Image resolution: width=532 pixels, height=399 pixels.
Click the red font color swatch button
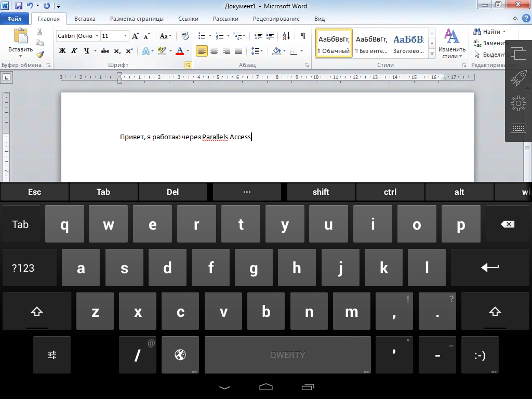click(180, 51)
